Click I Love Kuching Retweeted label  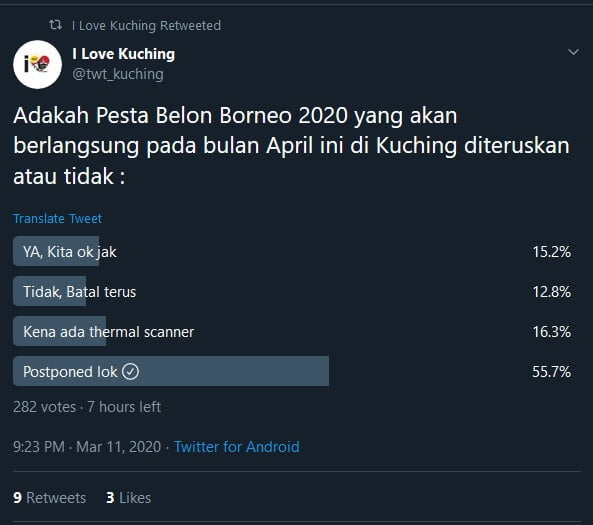click(x=146, y=25)
